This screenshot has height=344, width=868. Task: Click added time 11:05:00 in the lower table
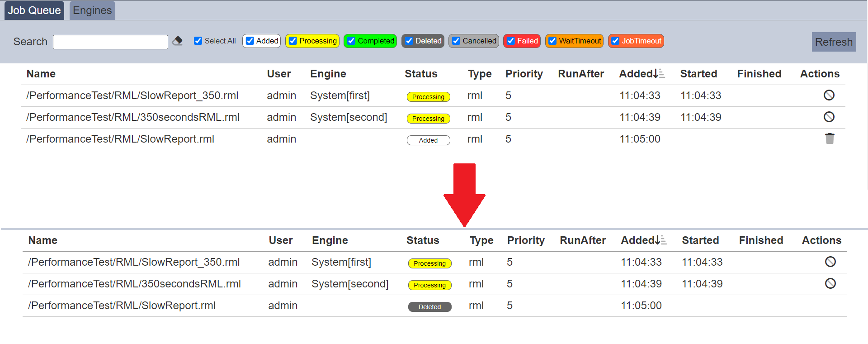click(641, 306)
